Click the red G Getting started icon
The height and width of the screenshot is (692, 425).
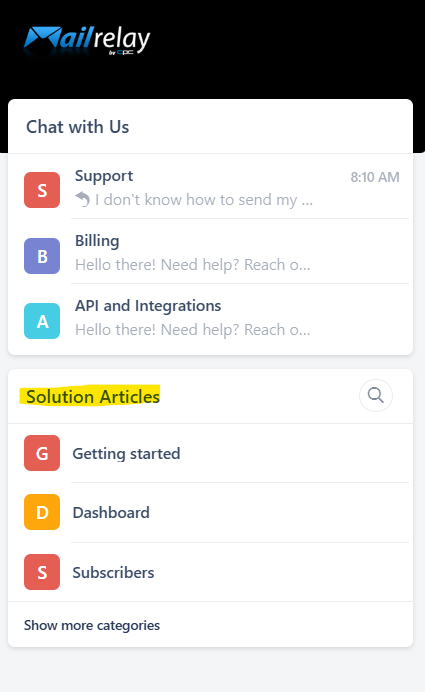click(x=42, y=453)
